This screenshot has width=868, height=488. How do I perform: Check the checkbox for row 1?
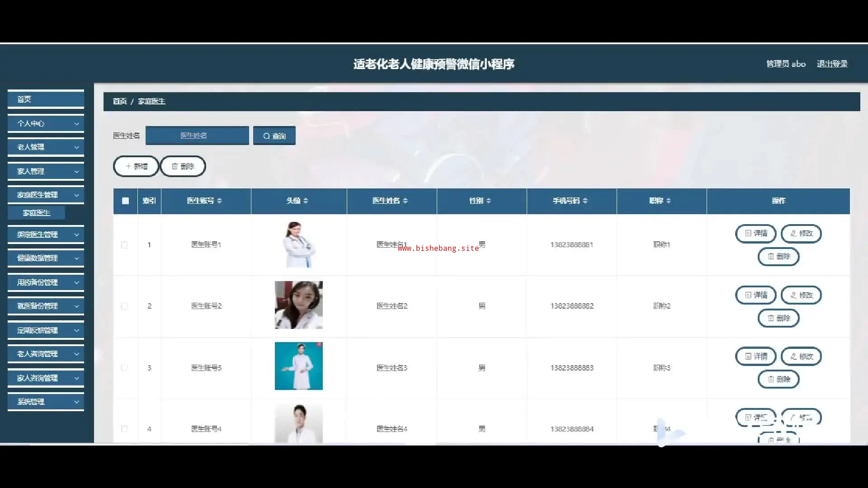[x=124, y=245]
